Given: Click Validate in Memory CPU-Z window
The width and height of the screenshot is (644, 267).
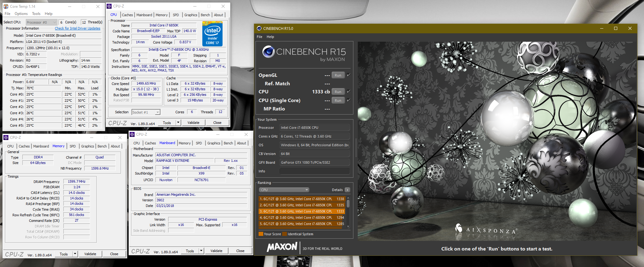Looking at the screenshot, I should [x=90, y=254].
